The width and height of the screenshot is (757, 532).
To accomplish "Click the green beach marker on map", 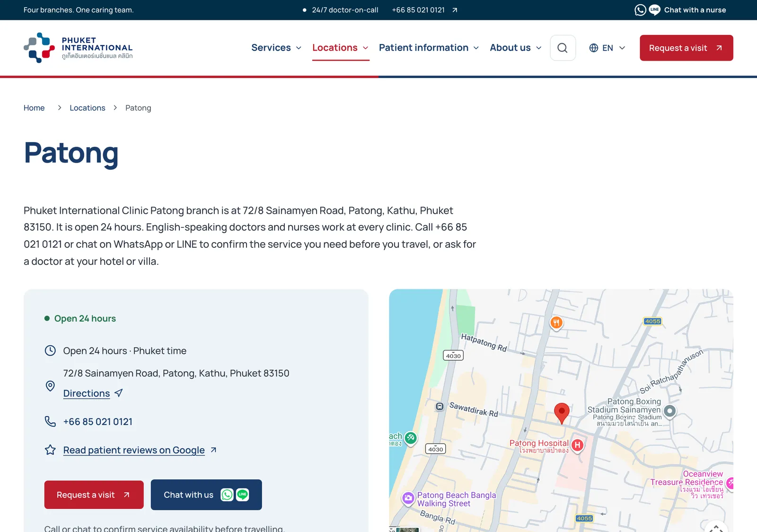I will [411, 438].
